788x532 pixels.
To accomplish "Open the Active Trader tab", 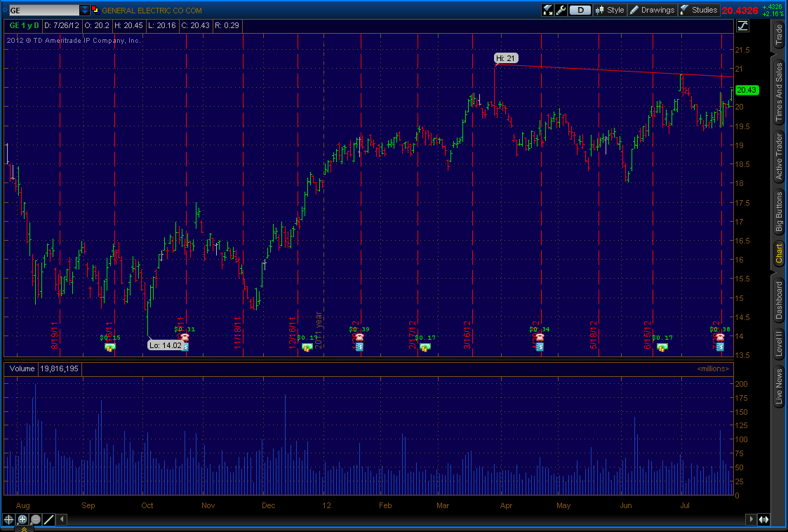I will [779, 157].
